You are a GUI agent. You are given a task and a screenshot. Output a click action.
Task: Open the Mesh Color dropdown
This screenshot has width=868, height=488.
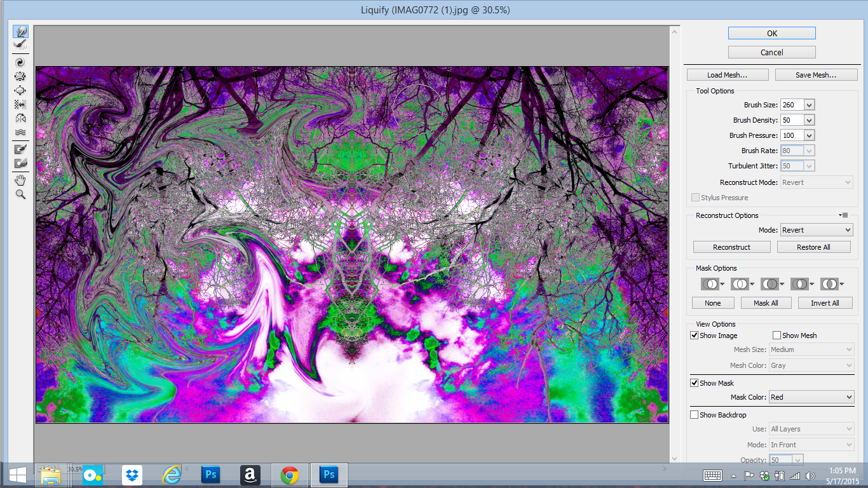click(811, 365)
